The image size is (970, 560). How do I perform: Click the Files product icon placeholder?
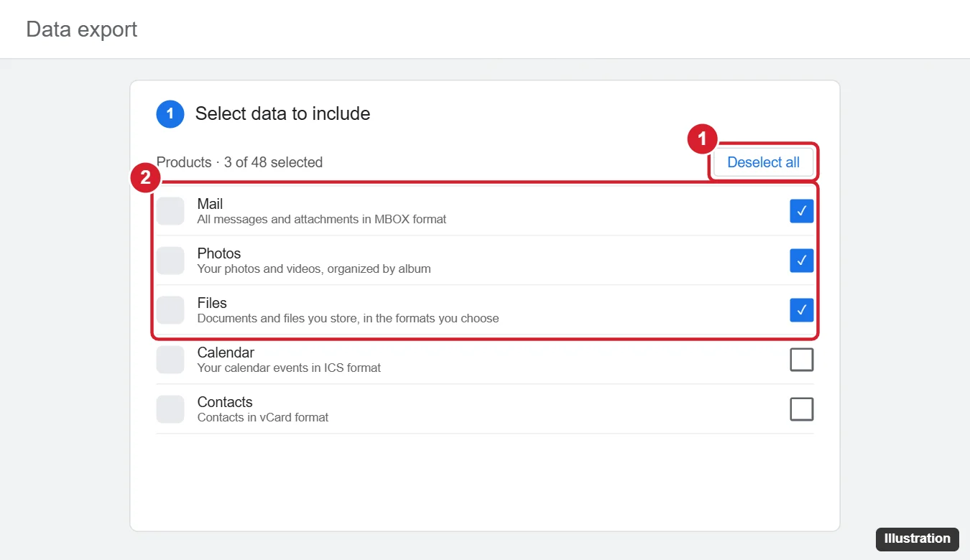pos(170,310)
